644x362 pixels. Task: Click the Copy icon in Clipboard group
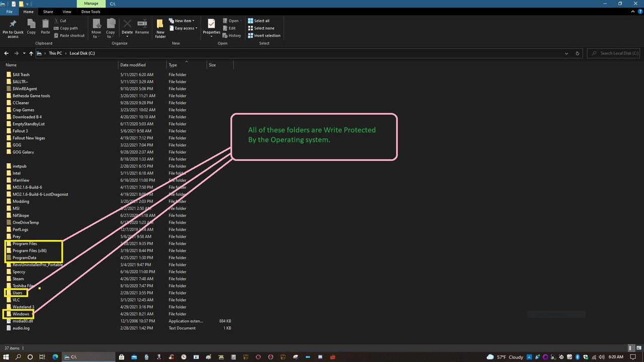point(31,27)
